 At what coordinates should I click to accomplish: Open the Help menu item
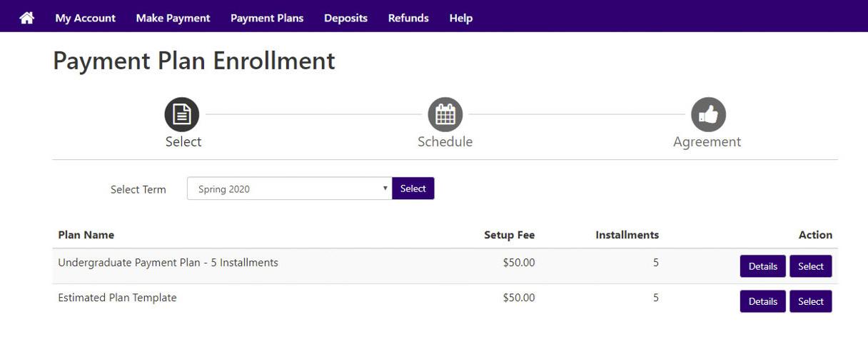click(461, 18)
